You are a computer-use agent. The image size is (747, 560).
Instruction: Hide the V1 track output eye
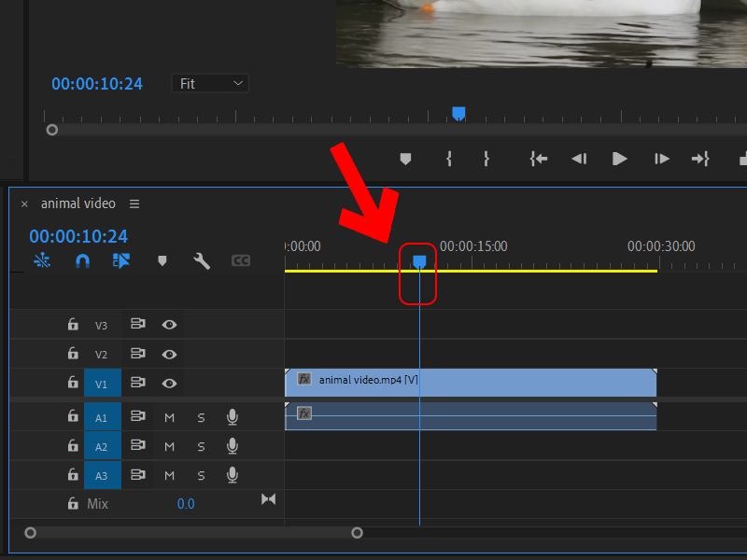[169, 383]
